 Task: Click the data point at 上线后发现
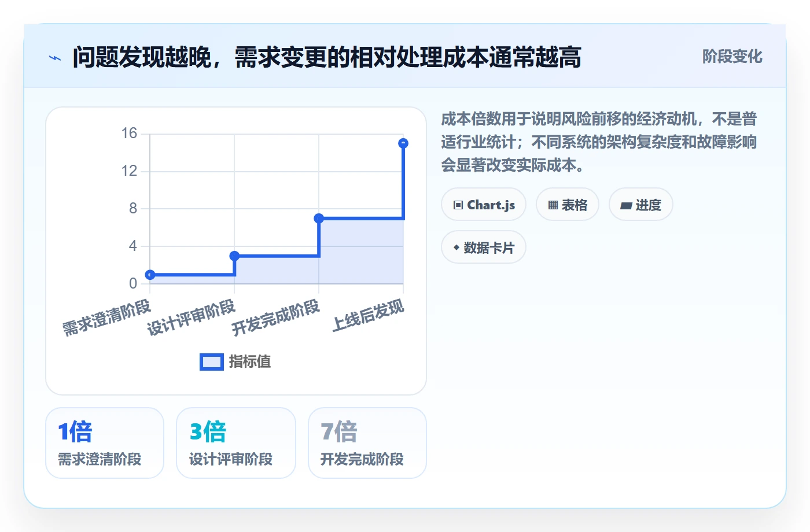[403, 143]
